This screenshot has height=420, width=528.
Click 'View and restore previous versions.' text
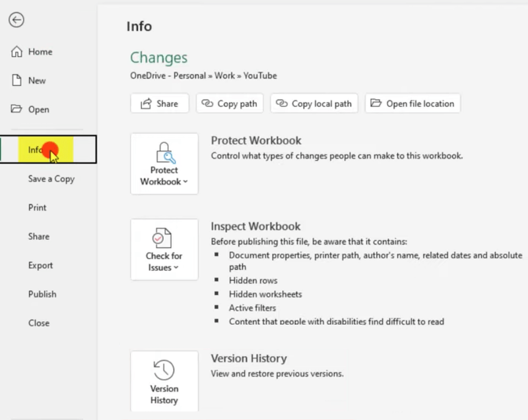(277, 374)
